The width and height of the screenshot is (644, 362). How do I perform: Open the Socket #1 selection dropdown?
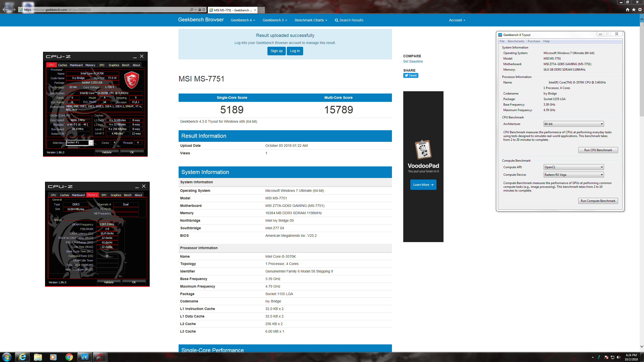tap(79, 143)
